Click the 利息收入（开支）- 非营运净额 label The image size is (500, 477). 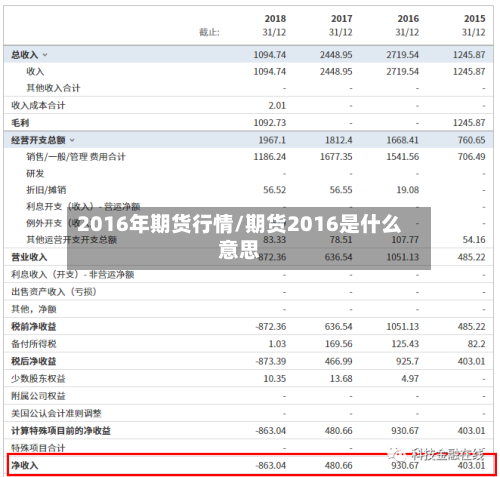pos(73,275)
